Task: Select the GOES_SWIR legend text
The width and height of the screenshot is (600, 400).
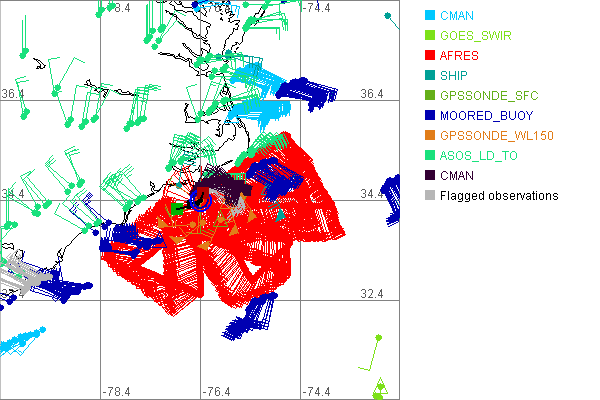Action: (475, 36)
